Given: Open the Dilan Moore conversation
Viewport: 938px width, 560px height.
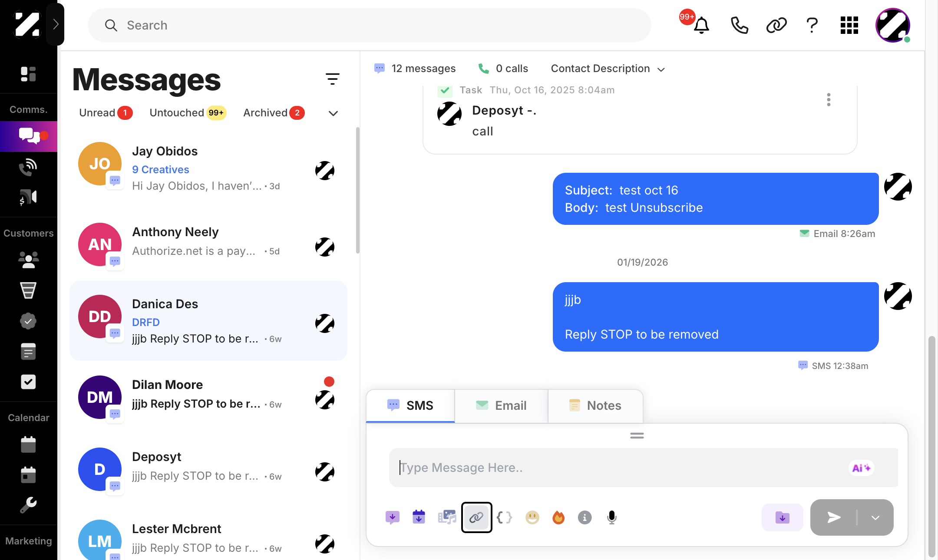Looking at the screenshot, I should pos(208,397).
